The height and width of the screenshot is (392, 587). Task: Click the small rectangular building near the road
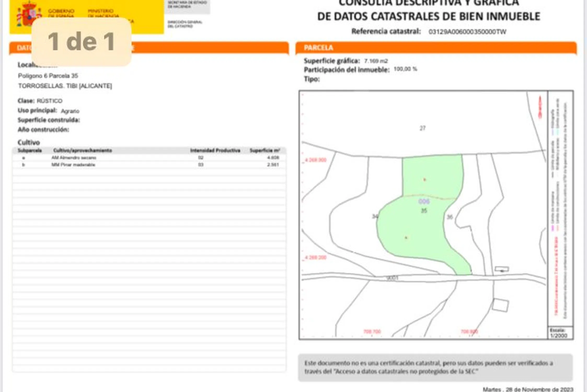(502, 269)
